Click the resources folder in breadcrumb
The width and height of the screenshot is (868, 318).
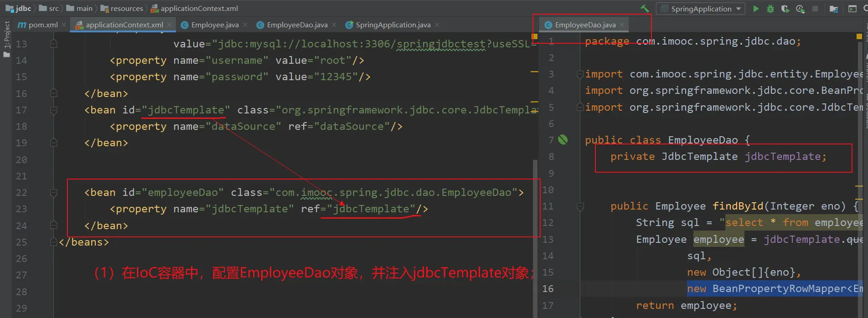coord(126,9)
